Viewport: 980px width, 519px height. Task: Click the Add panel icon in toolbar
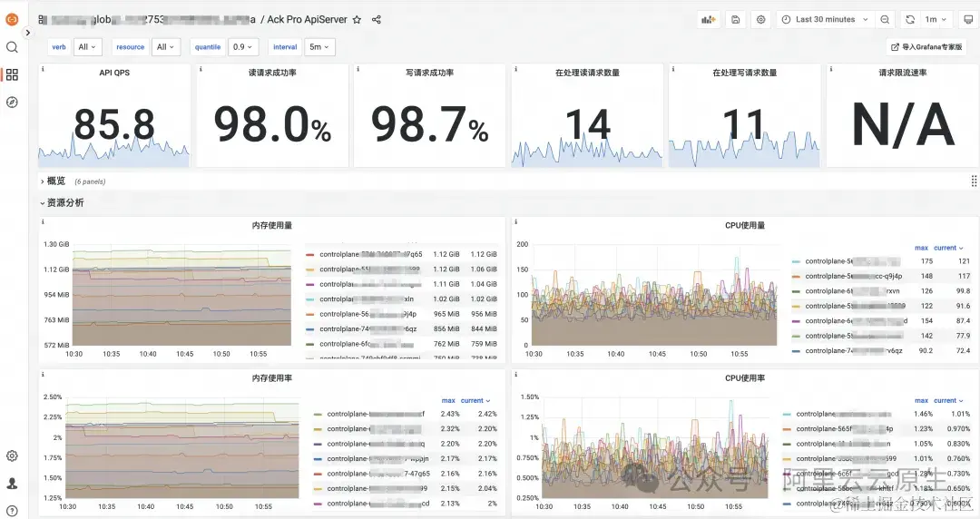pyautogui.click(x=708, y=19)
